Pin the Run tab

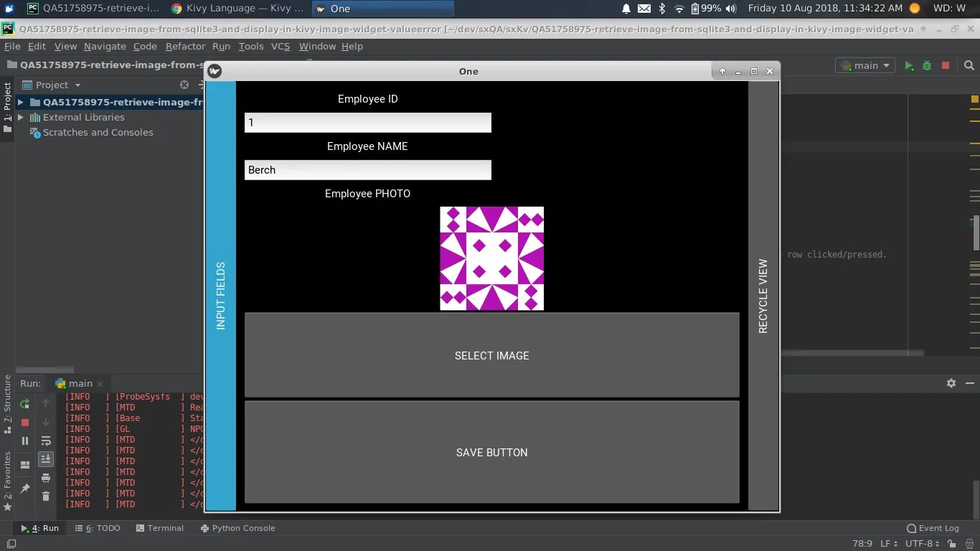click(25, 488)
